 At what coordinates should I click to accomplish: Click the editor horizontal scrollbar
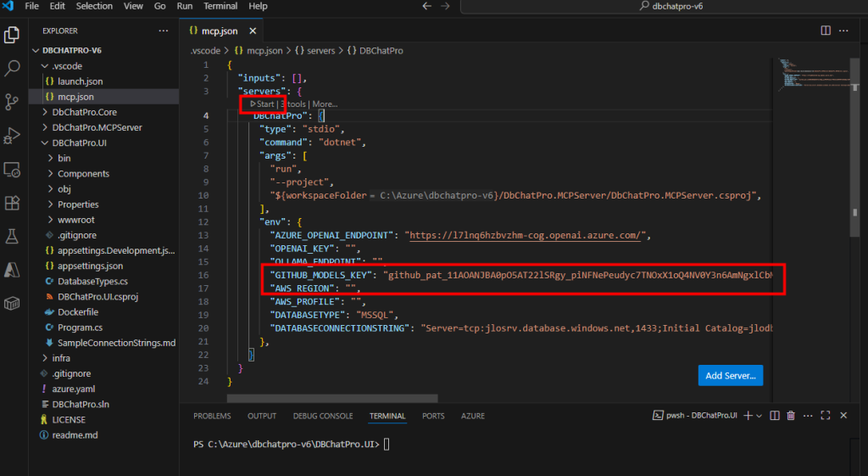click(x=332, y=399)
